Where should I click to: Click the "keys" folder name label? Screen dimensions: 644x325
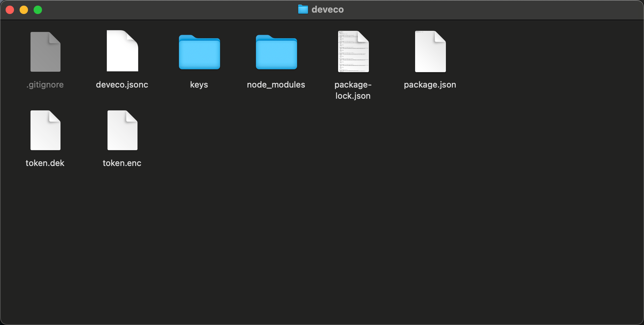[199, 85]
